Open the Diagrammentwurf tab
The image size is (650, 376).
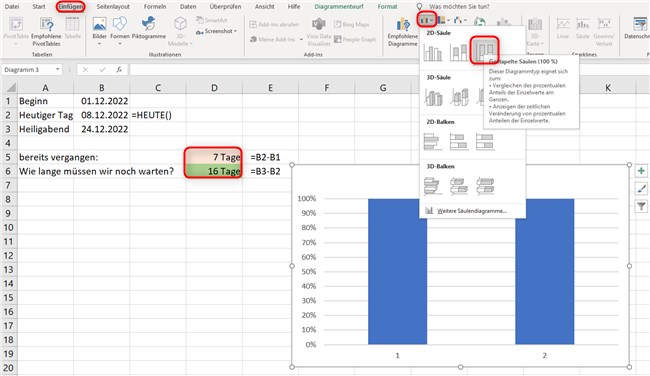[x=339, y=7]
